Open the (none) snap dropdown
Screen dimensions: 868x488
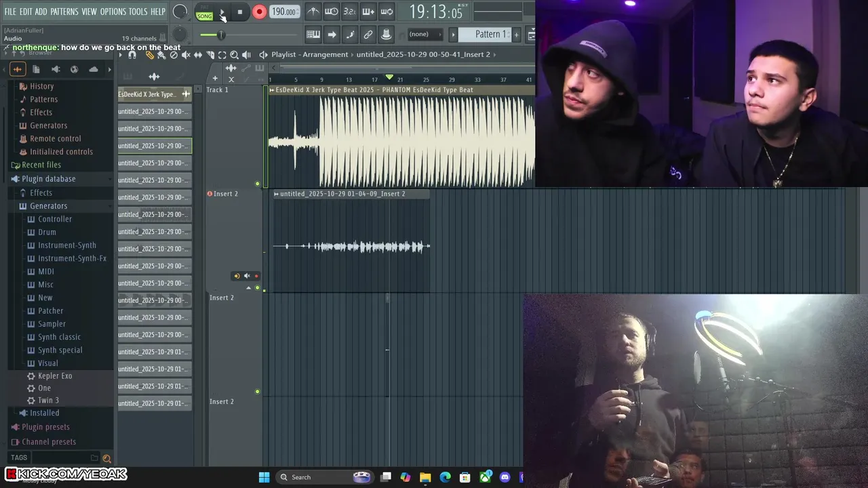425,35
